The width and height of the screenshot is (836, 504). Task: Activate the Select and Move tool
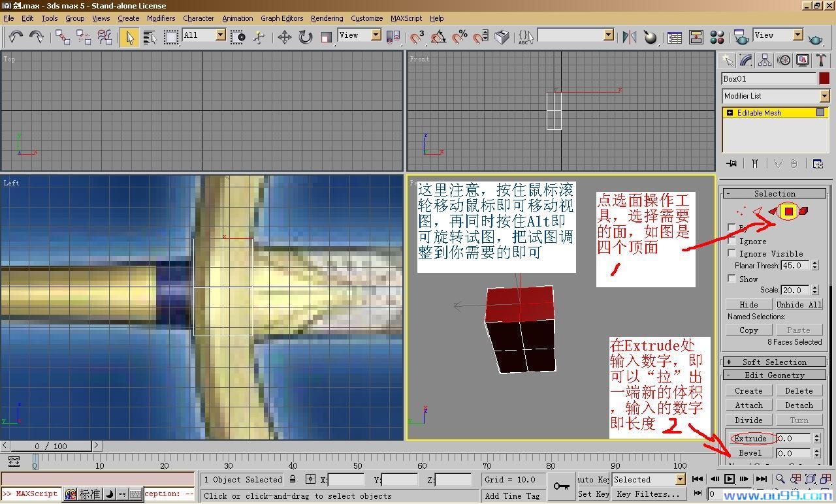[285, 37]
